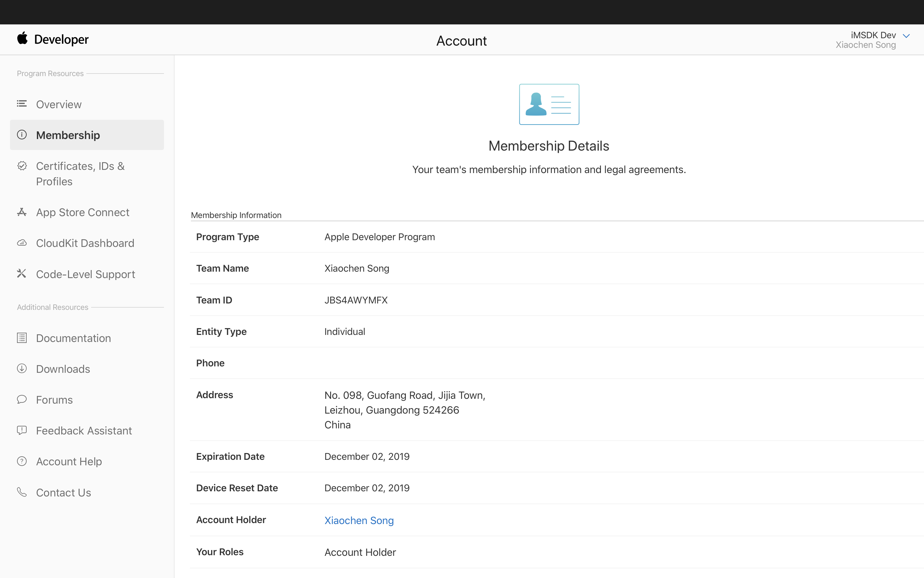Open App Store Connect link
The height and width of the screenshot is (578, 924).
(82, 212)
